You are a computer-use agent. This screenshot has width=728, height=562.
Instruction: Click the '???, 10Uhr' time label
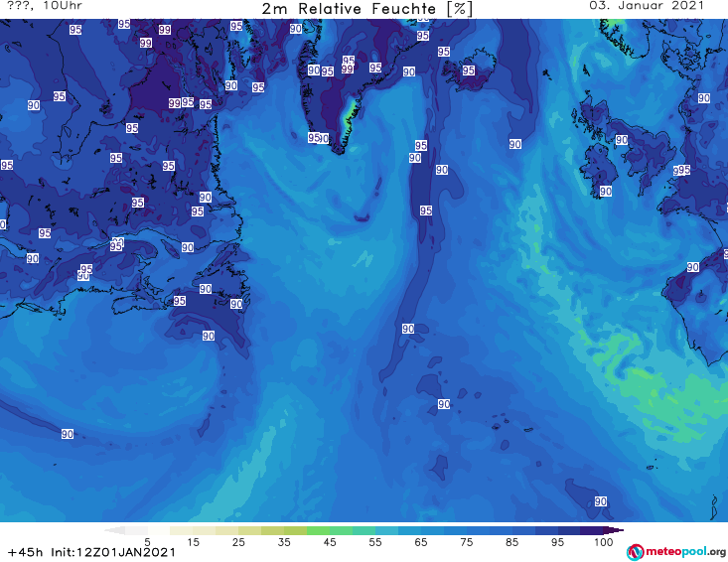click(x=45, y=6)
